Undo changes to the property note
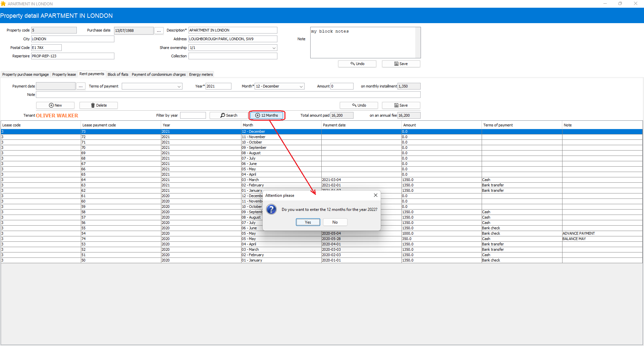 (x=357, y=64)
